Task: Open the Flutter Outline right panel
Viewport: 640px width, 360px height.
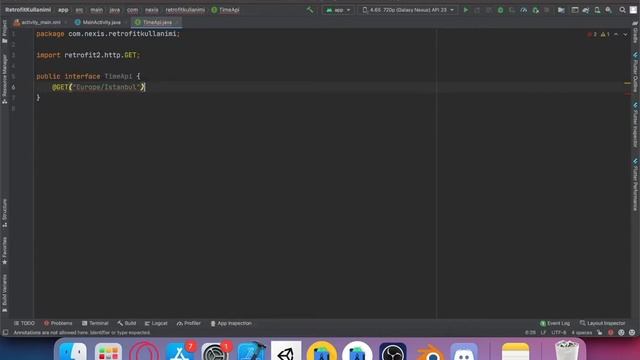Action: point(636,71)
